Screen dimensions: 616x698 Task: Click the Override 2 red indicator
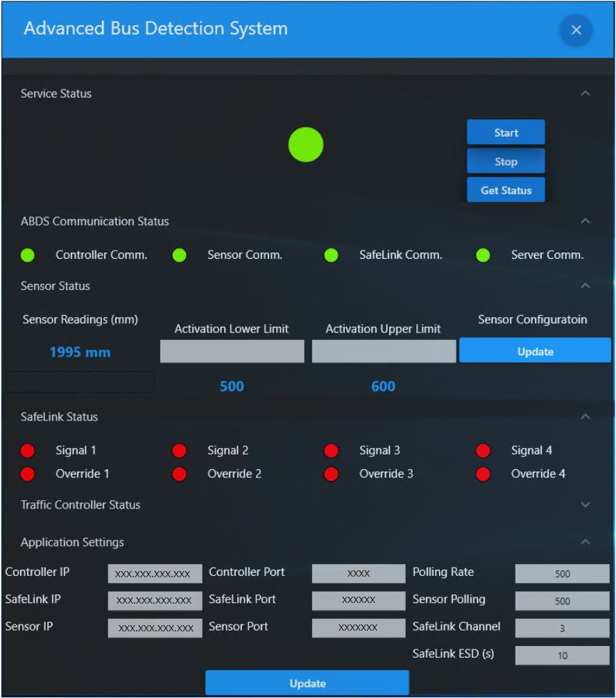(x=180, y=474)
